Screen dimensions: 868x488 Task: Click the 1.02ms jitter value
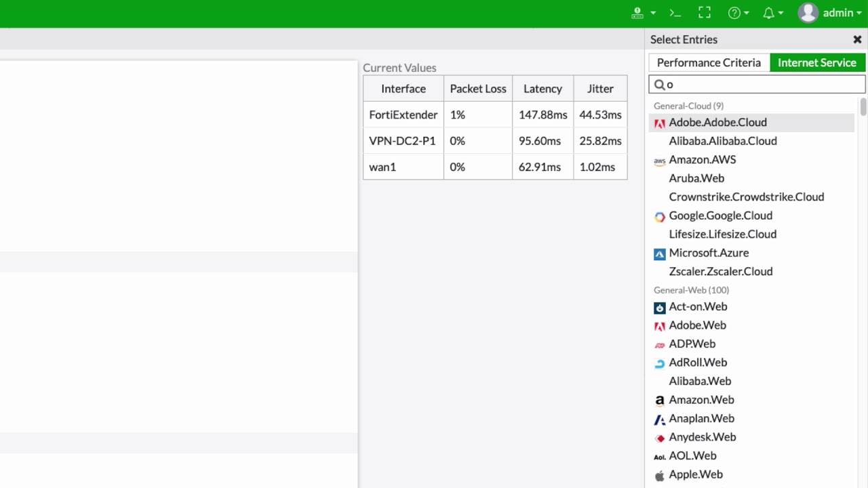click(597, 167)
